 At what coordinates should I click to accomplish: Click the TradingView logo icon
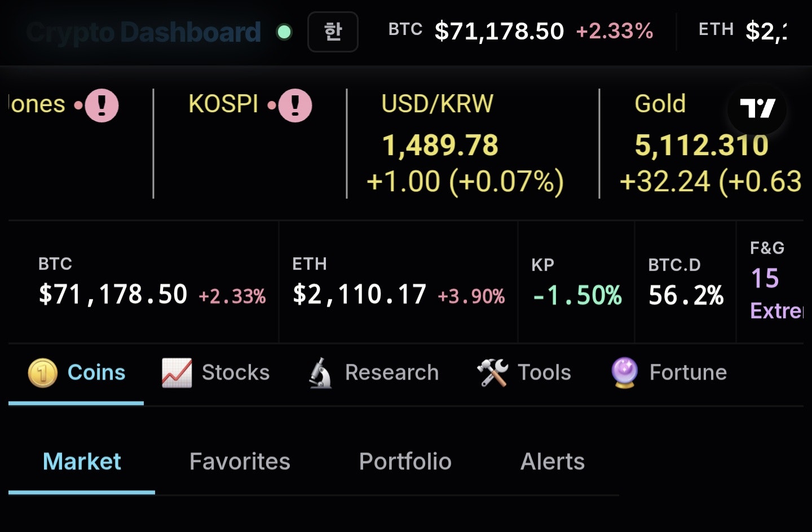pyautogui.click(x=758, y=110)
